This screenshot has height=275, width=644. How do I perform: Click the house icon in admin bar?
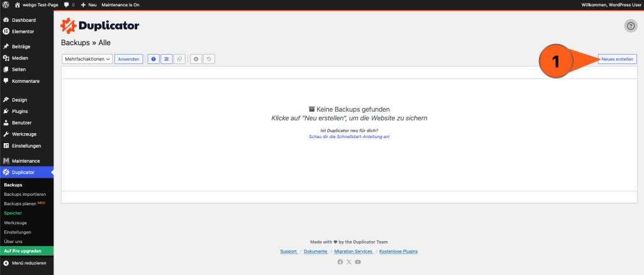click(18, 5)
